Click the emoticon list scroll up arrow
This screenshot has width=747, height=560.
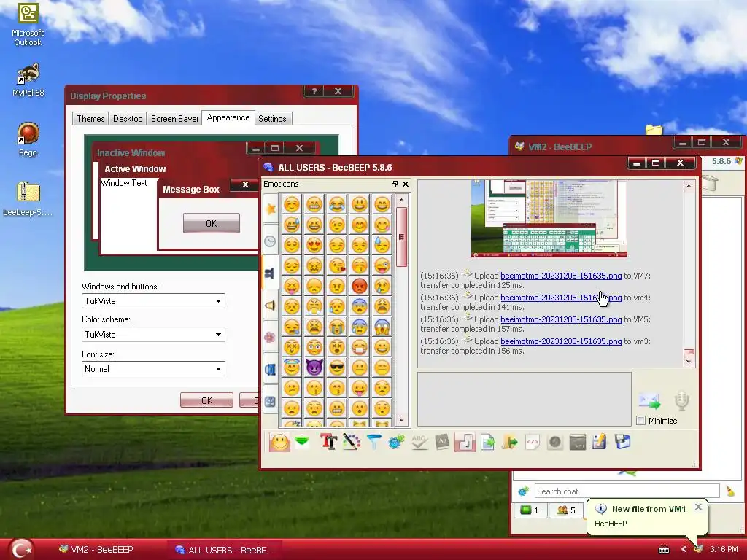tap(402, 200)
